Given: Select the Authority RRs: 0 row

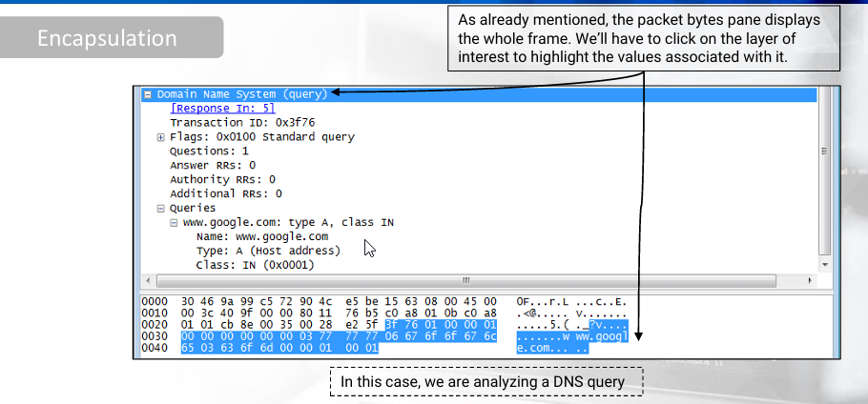Looking at the screenshot, I should (x=222, y=180).
